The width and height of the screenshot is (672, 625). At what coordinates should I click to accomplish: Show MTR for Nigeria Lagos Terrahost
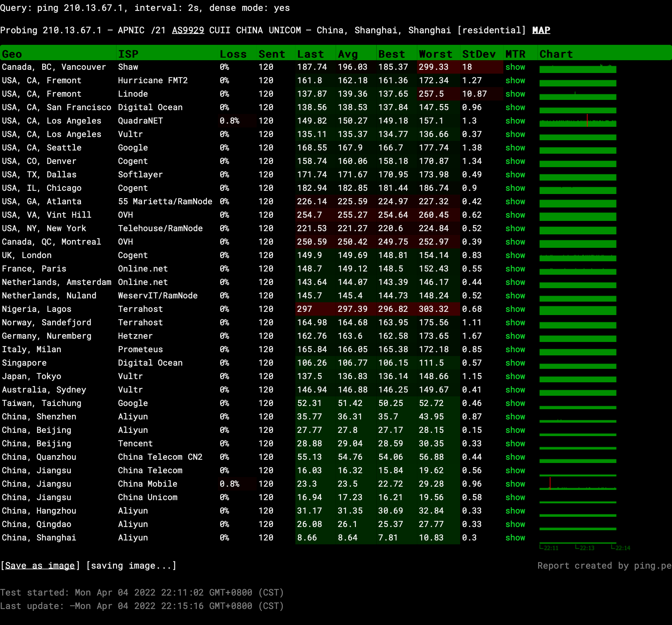515,309
